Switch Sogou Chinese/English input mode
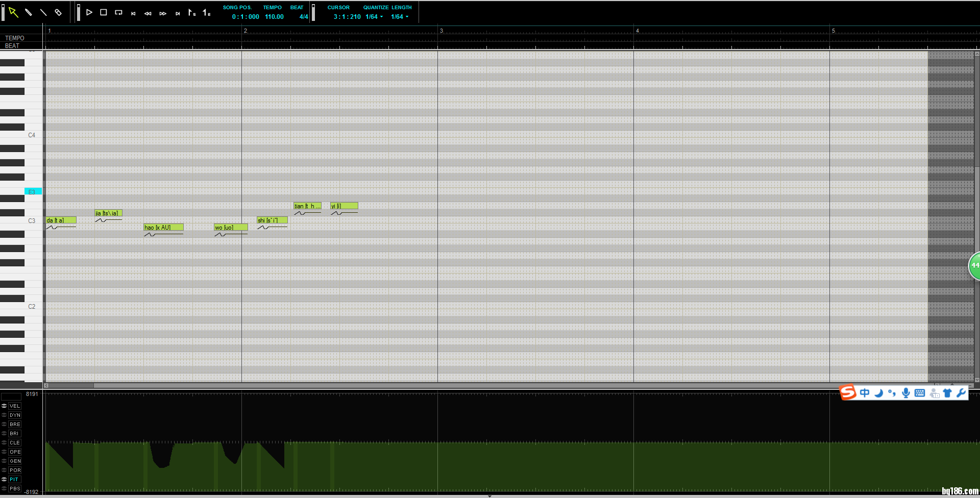Image resolution: width=980 pixels, height=498 pixels. point(865,393)
